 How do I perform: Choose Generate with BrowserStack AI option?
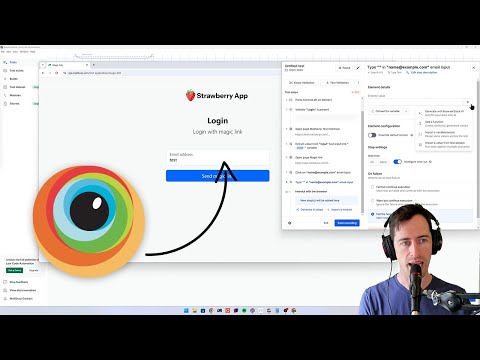tap(444, 113)
